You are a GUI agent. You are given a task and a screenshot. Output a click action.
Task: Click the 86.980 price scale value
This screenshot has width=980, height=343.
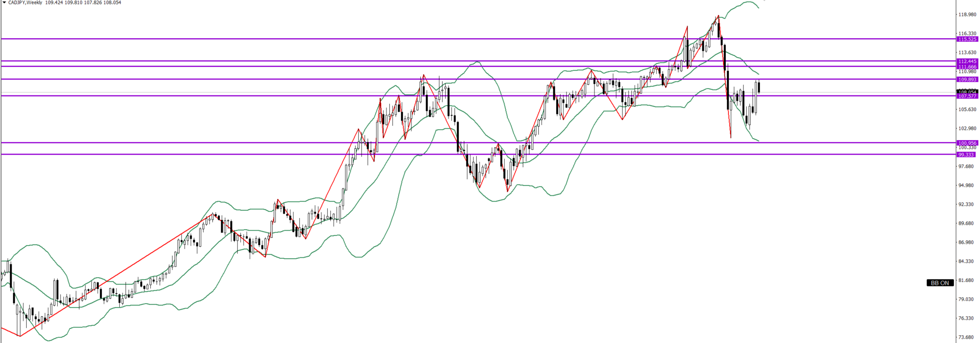coord(965,242)
